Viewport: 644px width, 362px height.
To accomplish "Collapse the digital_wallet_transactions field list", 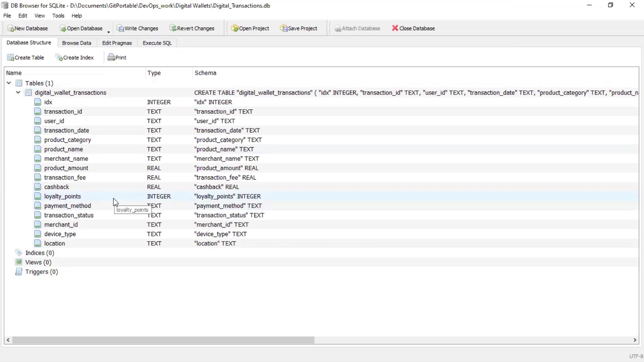I will pos(18,93).
